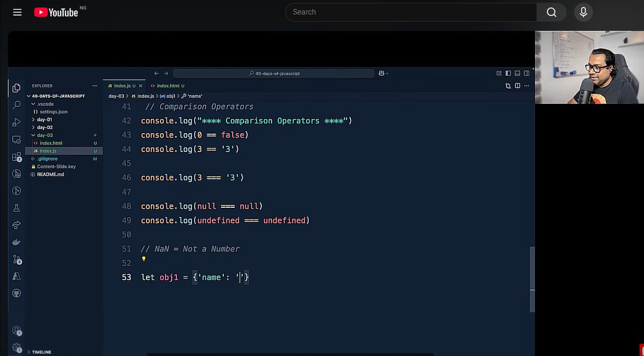Expand the day-02 folder
Screen dimensions: 644x356
(x=44, y=127)
